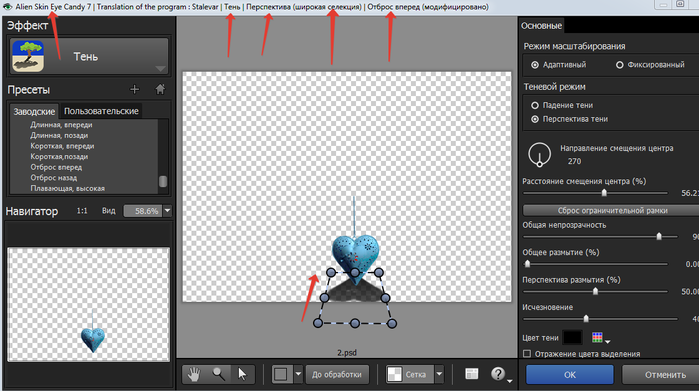Expand the Тень effect dropdown
The height and width of the screenshot is (391, 699).
point(160,69)
